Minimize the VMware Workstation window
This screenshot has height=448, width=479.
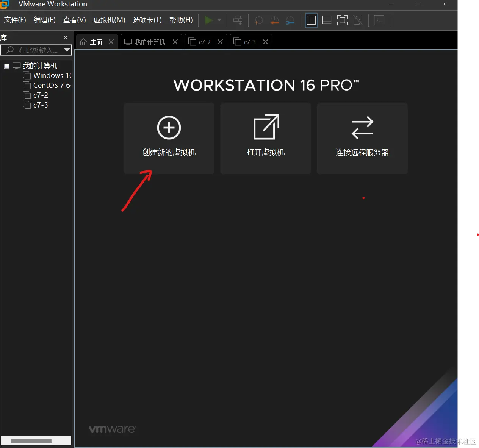[x=391, y=4]
